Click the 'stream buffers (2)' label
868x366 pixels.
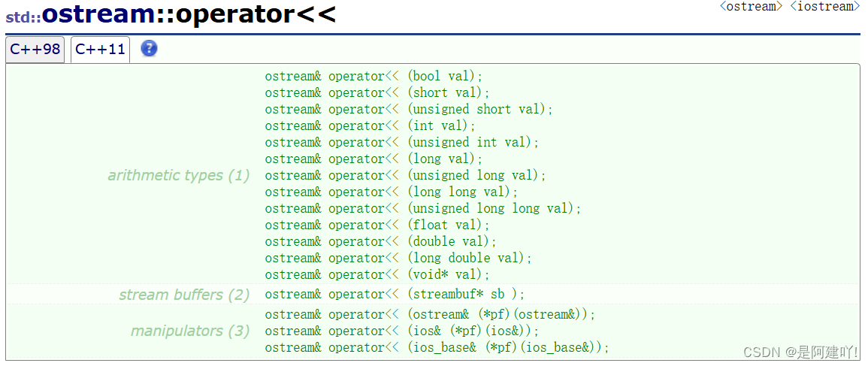tap(184, 295)
